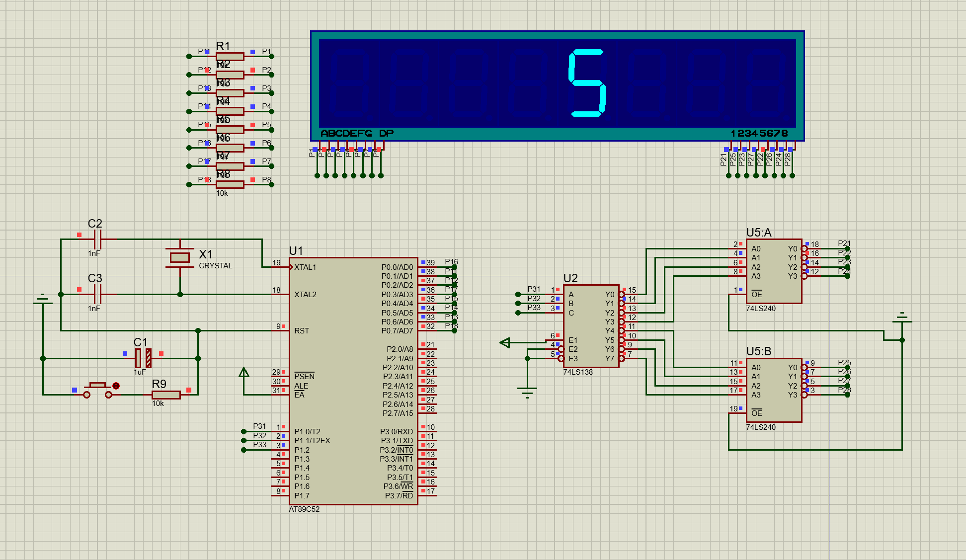The height and width of the screenshot is (560, 966).
Task: Select capacitor C2 symbol
Action: [x=98, y=239]
